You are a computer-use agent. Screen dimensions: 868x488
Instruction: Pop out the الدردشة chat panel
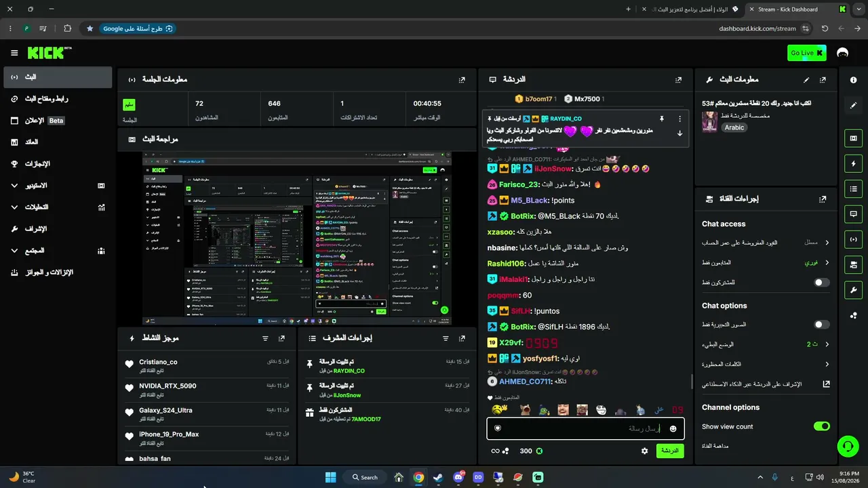pyautogui.click(x=678, y=80)
